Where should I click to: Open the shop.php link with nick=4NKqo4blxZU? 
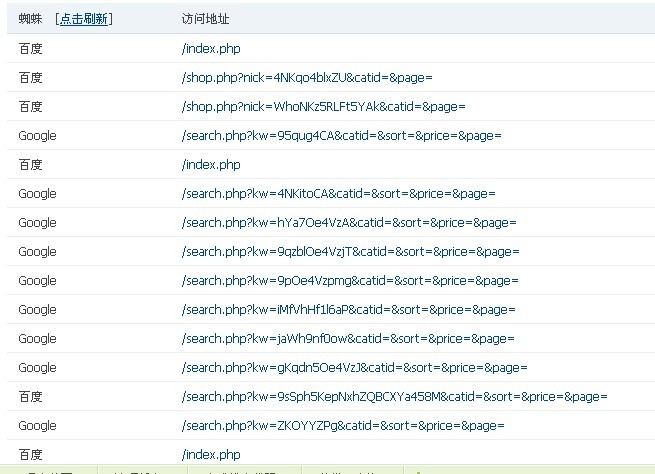306,77
